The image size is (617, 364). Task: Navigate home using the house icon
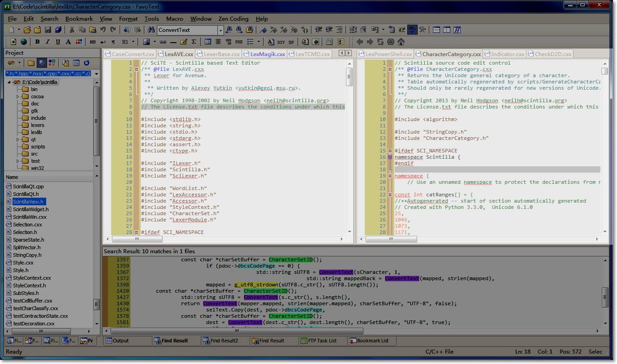pos(401,42)
